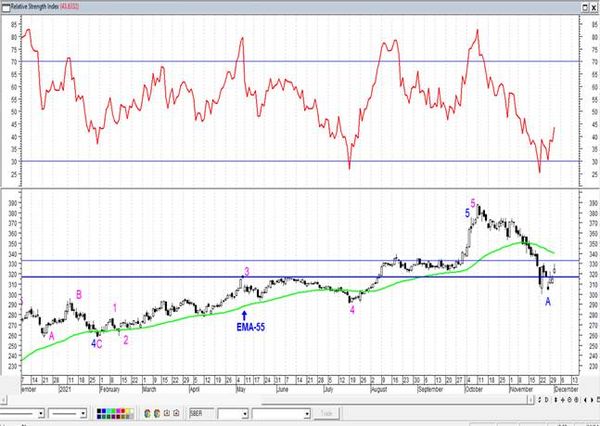Click the left-pointing black triangle navigation icon
The image size is (600, 426).
[x=585, y=400]
